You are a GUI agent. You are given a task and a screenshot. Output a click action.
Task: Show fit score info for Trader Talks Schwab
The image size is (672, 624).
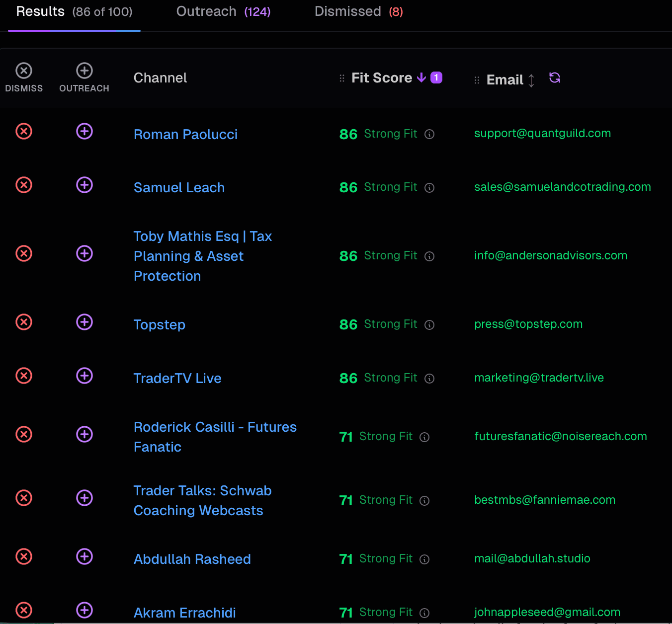point(424,501)
